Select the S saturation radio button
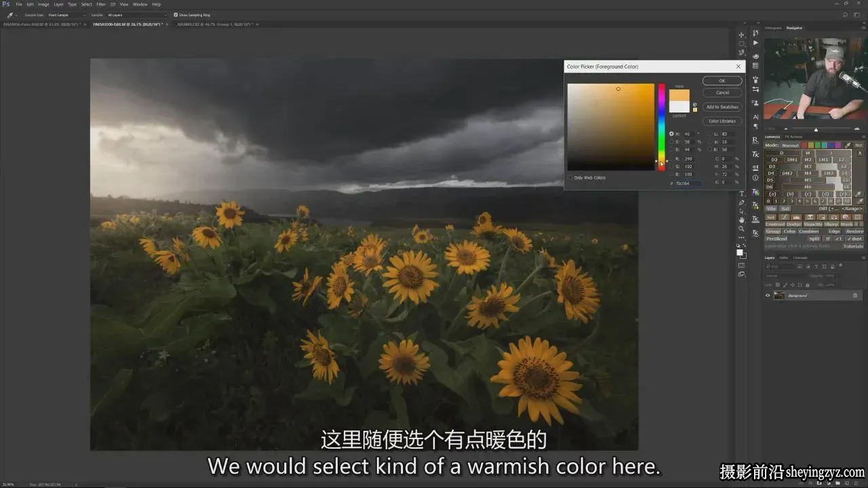Screen dimensions: 868x488 [671, 142]
